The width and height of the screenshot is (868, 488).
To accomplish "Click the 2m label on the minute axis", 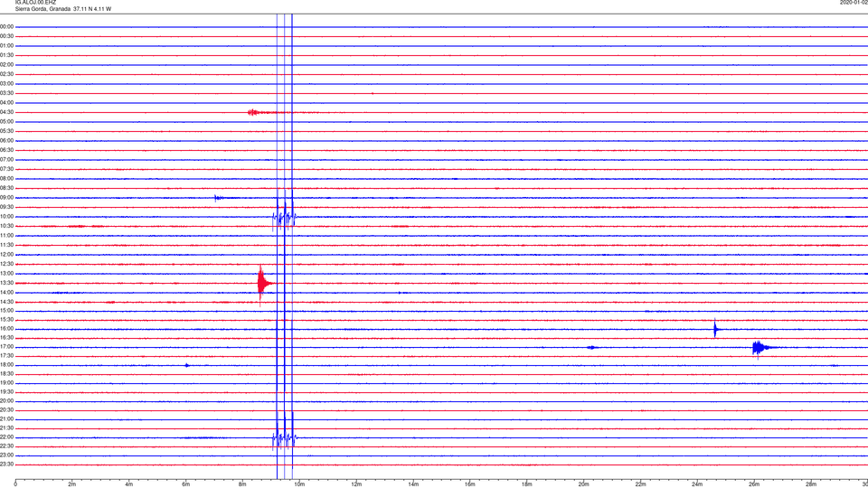I will (x=72, y=484).
